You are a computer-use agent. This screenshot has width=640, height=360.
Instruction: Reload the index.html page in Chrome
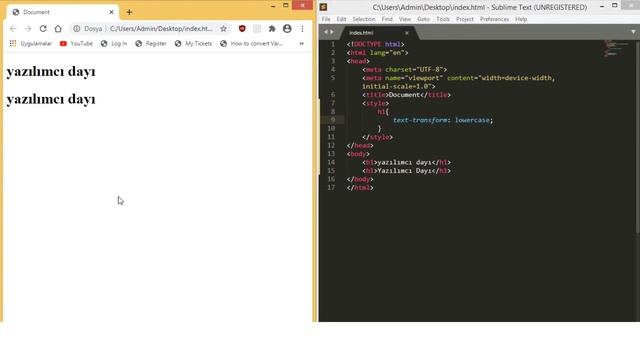click(43, 29)
